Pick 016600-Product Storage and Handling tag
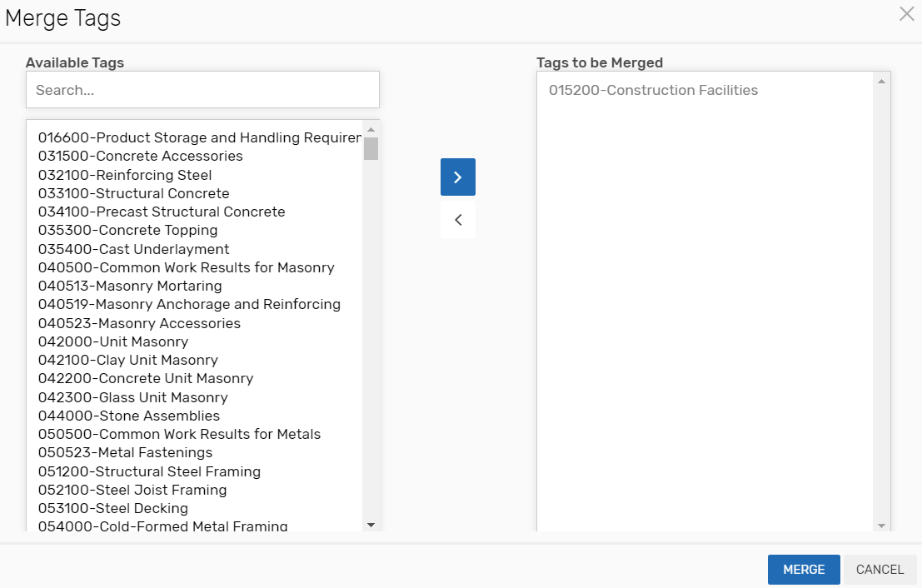Viewport: 922px width, 588px height. tap(199, 137)
